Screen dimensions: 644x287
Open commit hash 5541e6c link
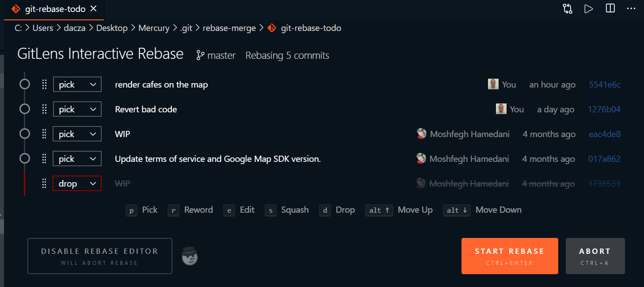(605, 84)
